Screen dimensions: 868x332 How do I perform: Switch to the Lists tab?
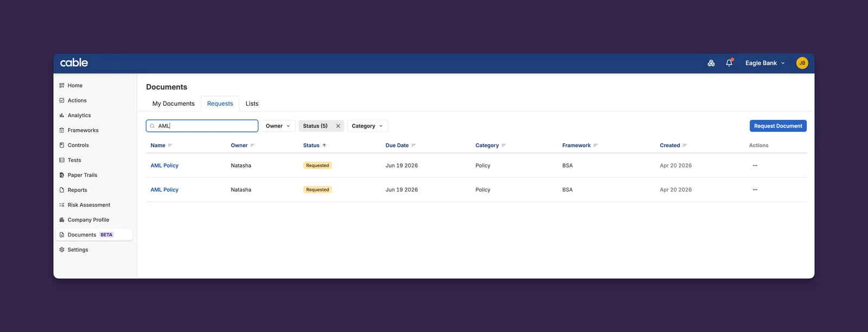click(252, 104)
